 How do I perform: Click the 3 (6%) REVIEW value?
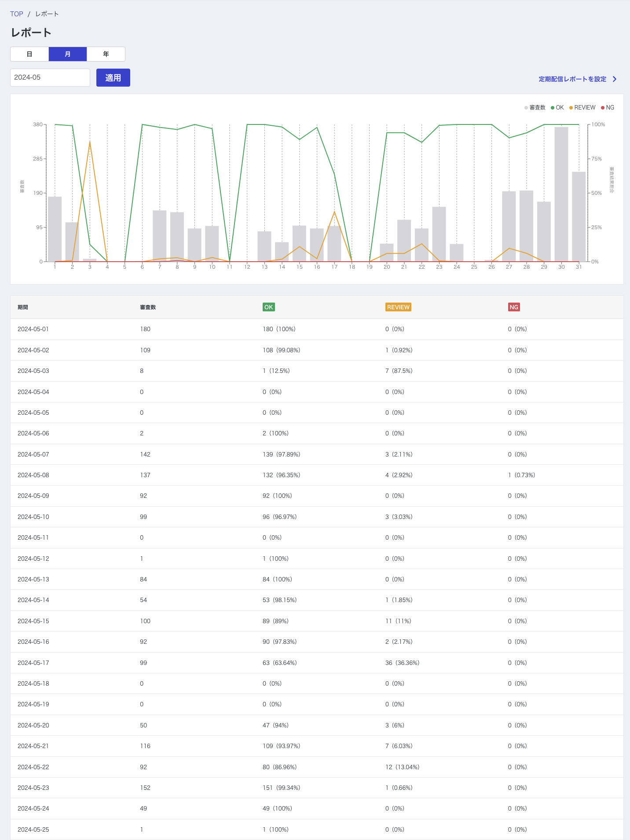coord(395,725)
